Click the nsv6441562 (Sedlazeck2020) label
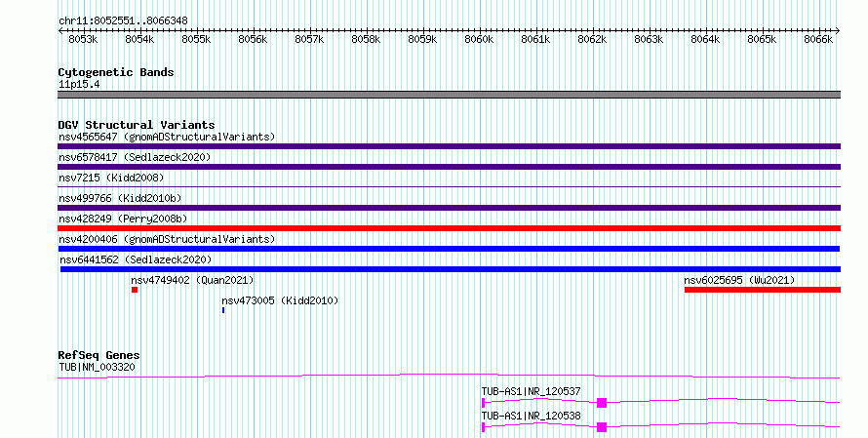Screen dimensions: 868x438 point(136,259)
